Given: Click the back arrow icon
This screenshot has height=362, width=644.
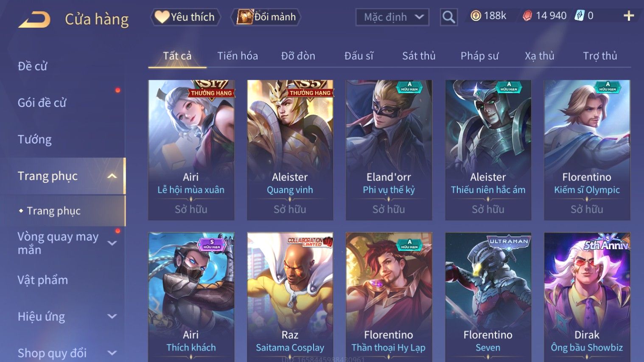Looking at the screenshot, I should tap(34, 20).
